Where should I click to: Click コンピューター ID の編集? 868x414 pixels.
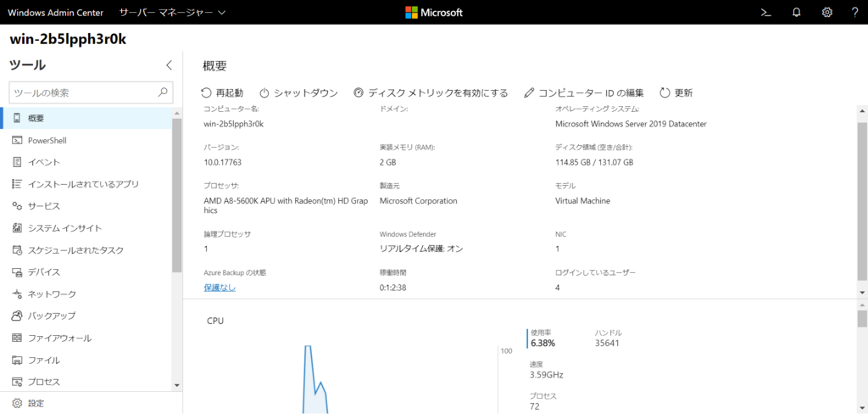tap(584, 92)
